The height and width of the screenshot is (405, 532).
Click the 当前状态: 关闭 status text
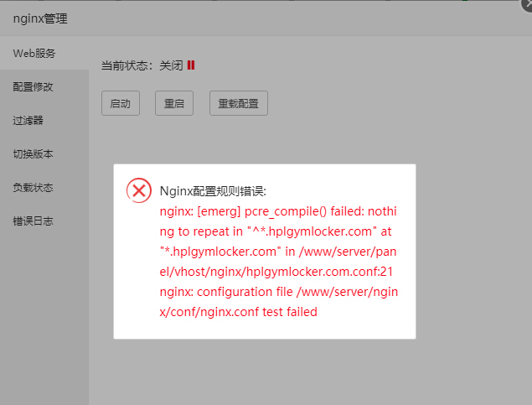coord(142,65)
